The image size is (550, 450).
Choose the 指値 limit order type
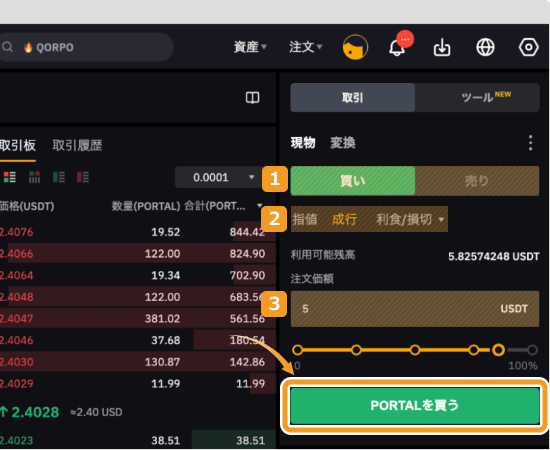point(305,220)
